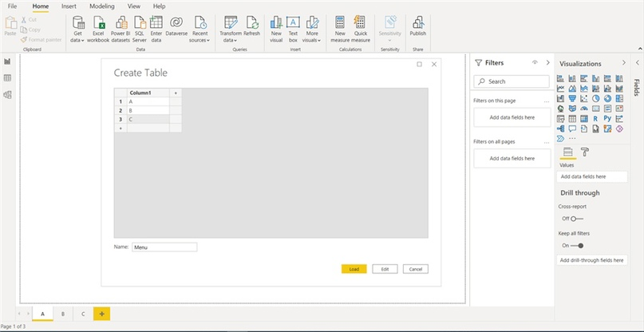Pick the map (globe) visual
Image resolution: width=644 pixels, height=332 pixels.
(x=561, y=109)
